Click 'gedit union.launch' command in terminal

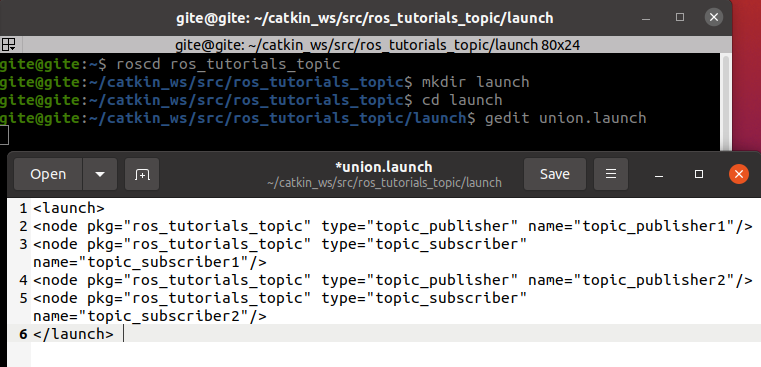click(565, 118)
